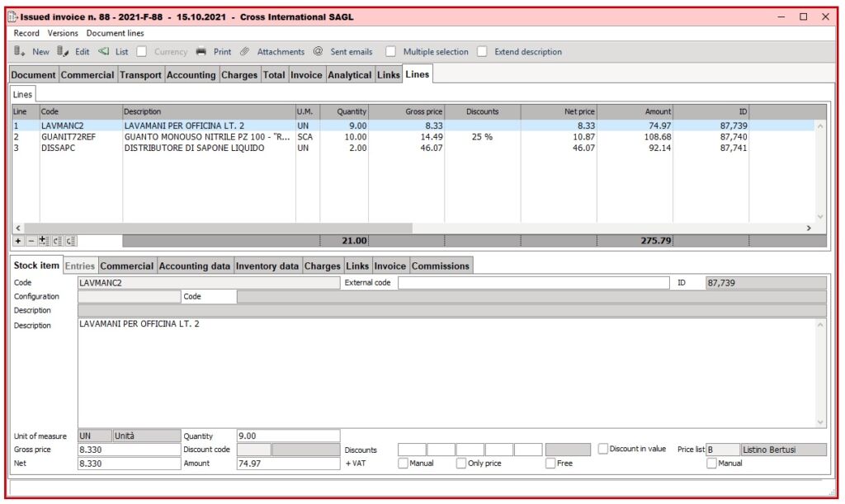The width and height of the screenshot is (845, 504).
Task: Toggle the checkbox beside Currency
Action: click(142, 52)
